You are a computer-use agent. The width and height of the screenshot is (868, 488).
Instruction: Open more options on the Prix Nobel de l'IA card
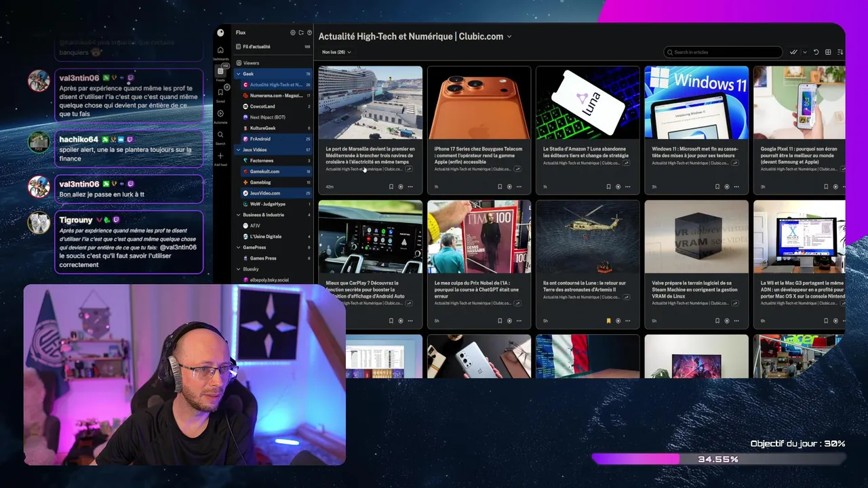click(x=519, y=321)
